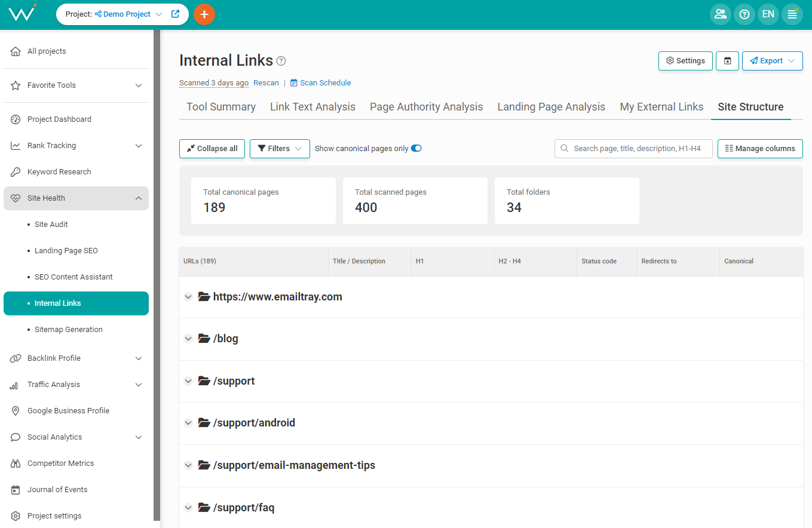Click the Journal of Events calendar icon
Viewport: 812px width, 528px height.
click(x=16, y=490)
